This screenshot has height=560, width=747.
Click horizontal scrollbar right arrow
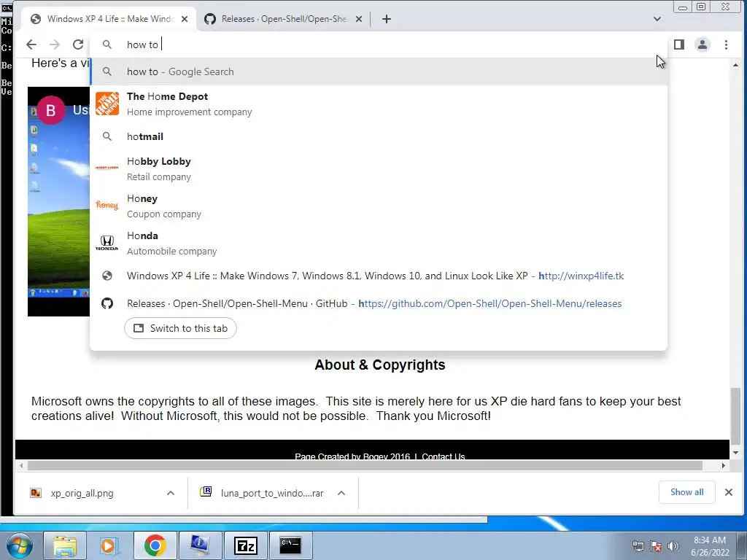[x=723, y=465]
